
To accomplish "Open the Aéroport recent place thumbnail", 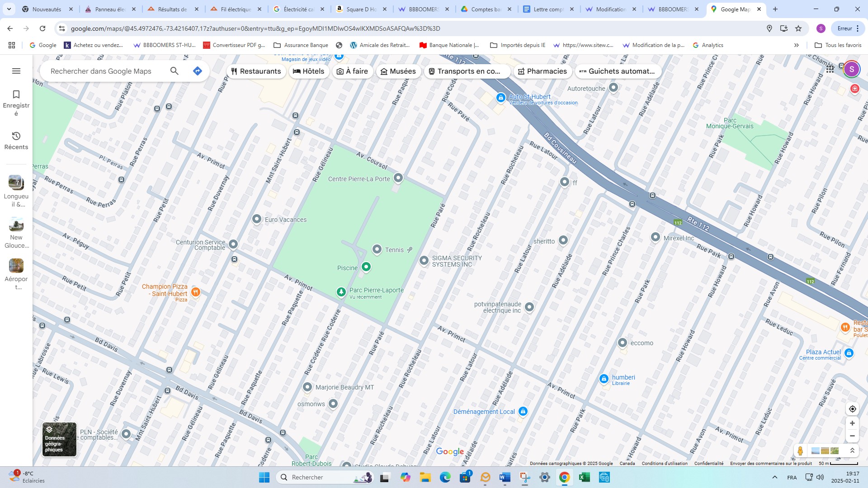I will [16, 266].
